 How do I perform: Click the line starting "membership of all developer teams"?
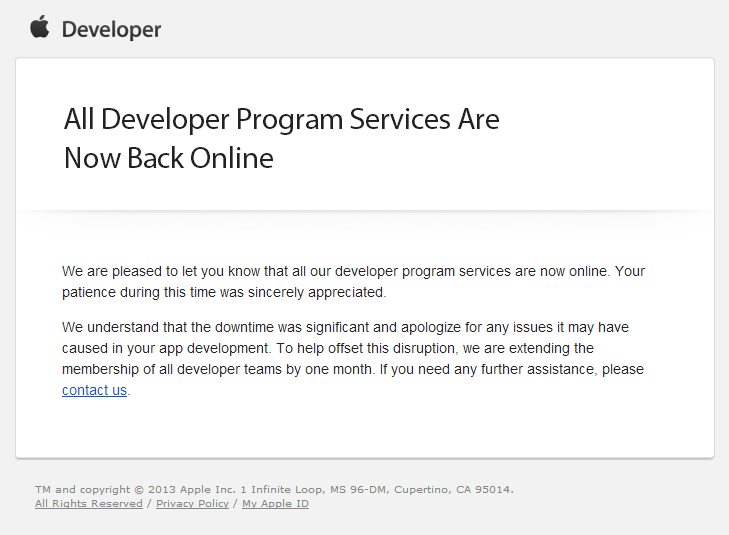[x=353, y=370]
